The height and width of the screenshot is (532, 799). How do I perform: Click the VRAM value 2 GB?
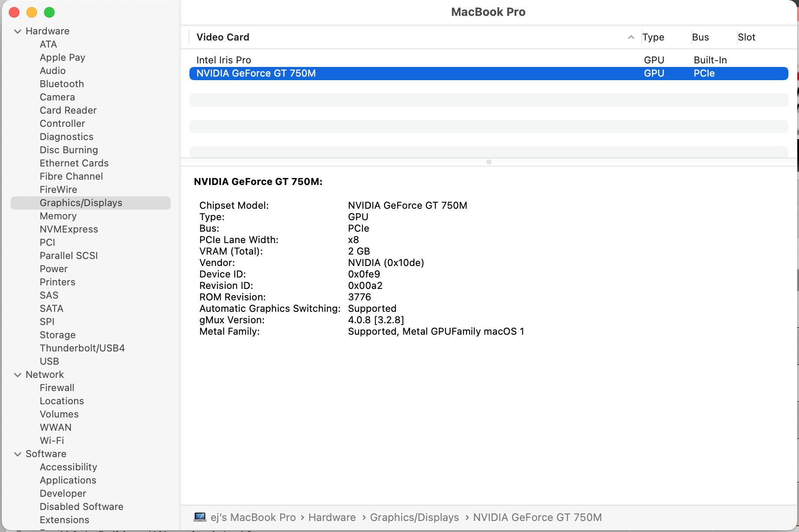[359, 251]
